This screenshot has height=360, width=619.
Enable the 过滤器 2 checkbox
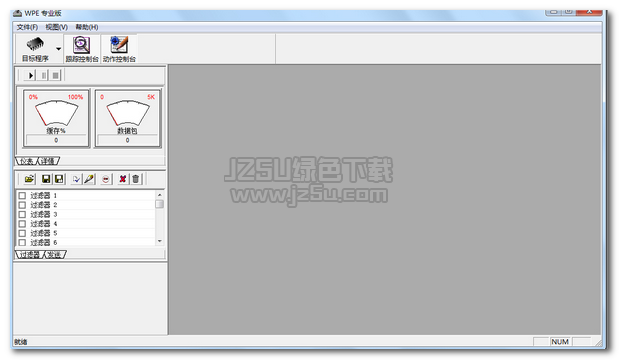click(x=22, y=205)
